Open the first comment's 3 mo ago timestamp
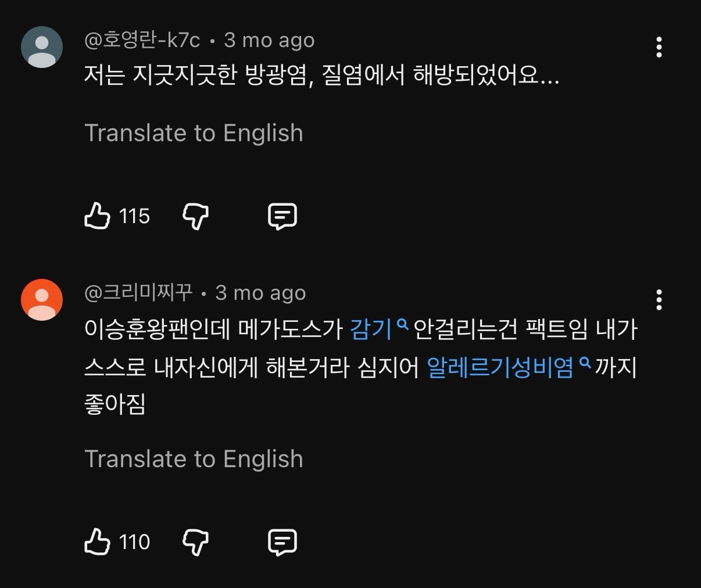The image size is (701, 588). 269,40
